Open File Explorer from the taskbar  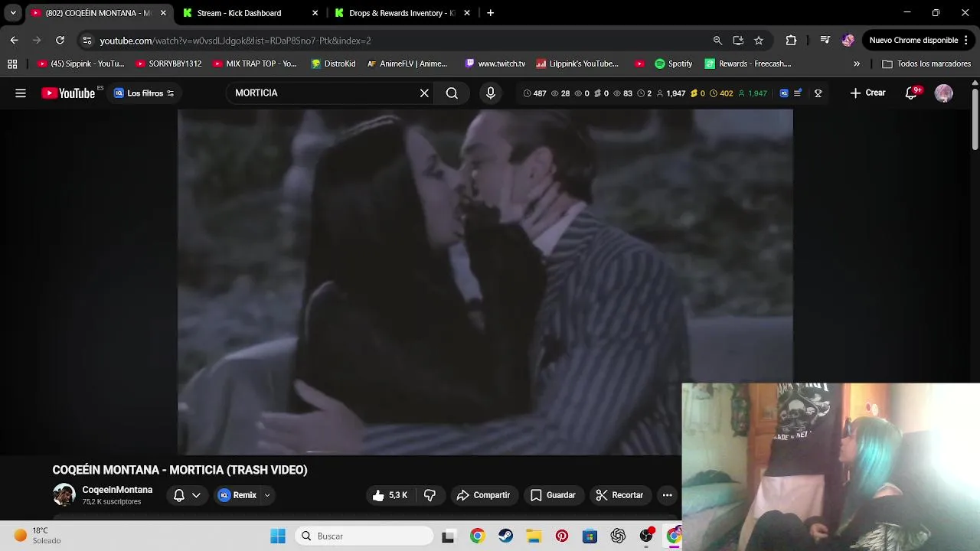click(534, 536)
